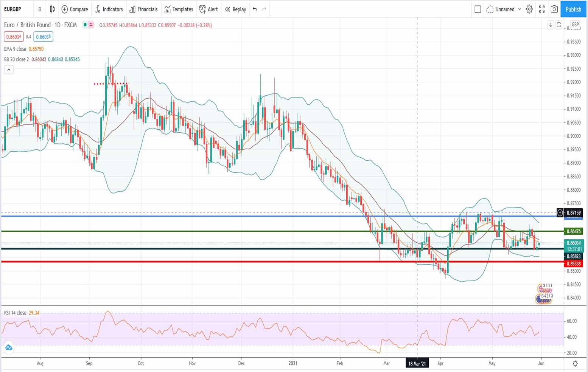Toggle the market status indicator dot
The width and height of the screenshot is (588, 372).
click(x=86, y=25)
